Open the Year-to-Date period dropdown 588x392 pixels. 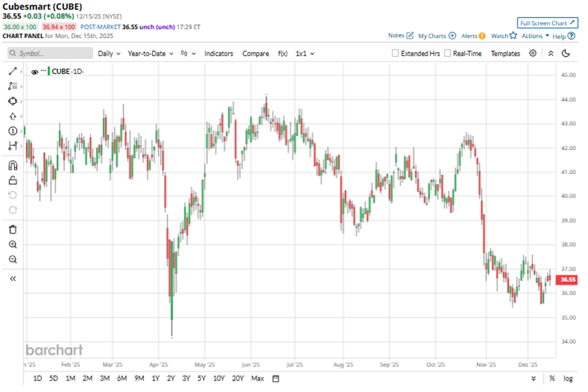[150, 54]
